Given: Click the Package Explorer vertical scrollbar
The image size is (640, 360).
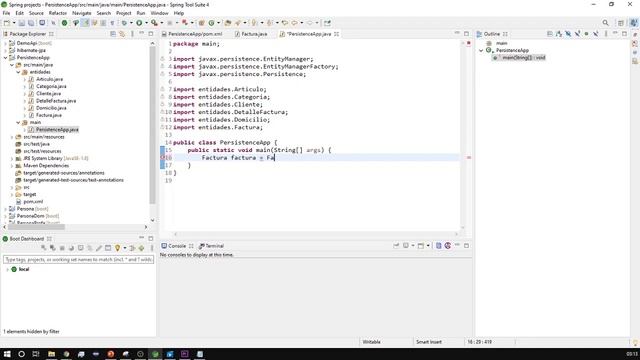Looking at the screenshot, I should click(152, 124).
